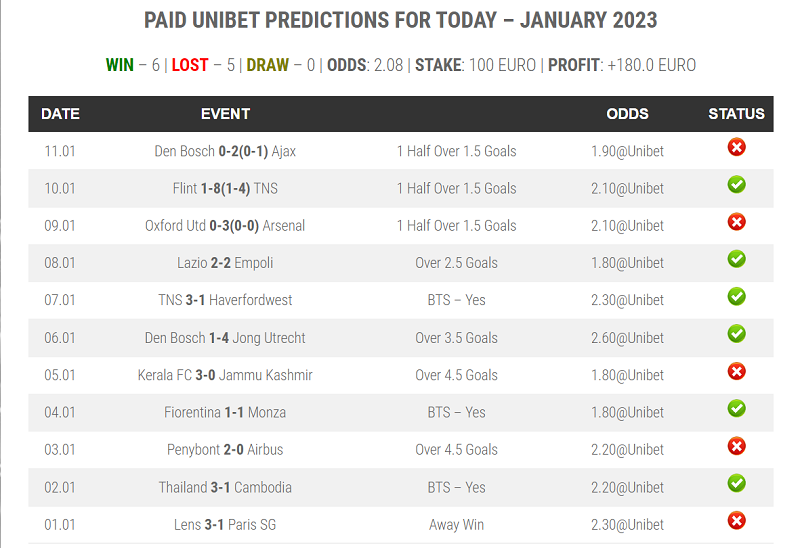Click the red cross for Lens–Paris SG
The image size is (800, 548).
click(736, 521)
